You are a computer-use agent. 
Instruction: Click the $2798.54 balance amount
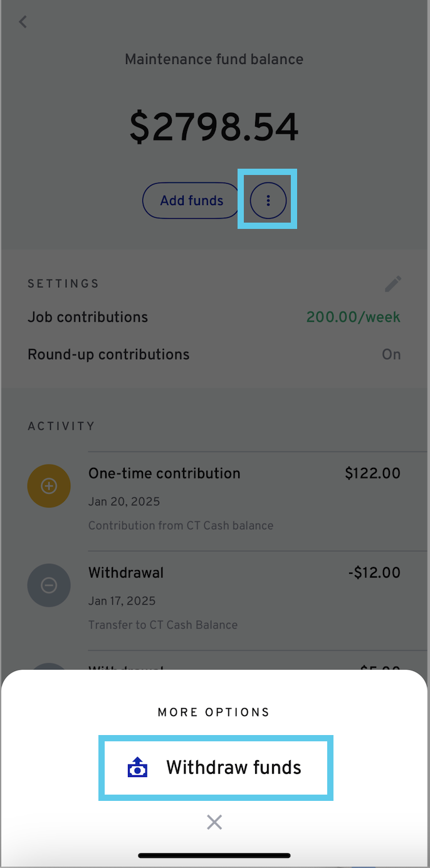(x=214, y=127)
